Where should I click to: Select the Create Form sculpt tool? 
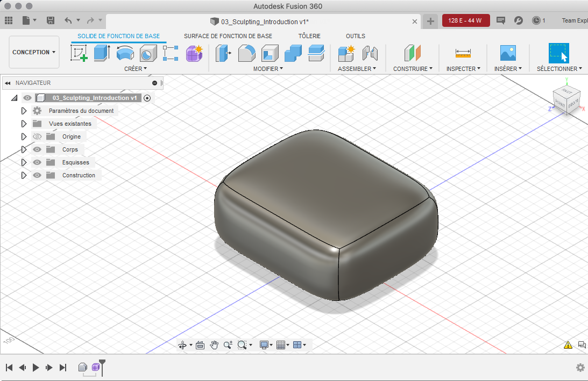click(194, 53)
